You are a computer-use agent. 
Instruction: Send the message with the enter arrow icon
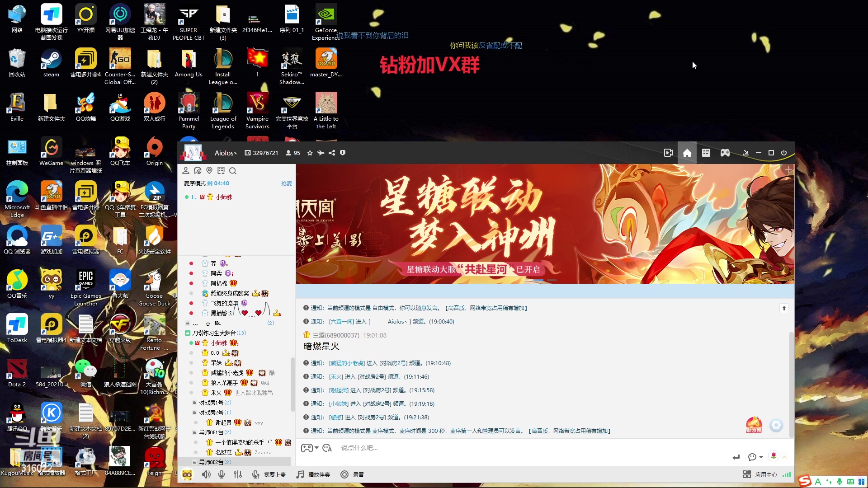coord(736,457)
